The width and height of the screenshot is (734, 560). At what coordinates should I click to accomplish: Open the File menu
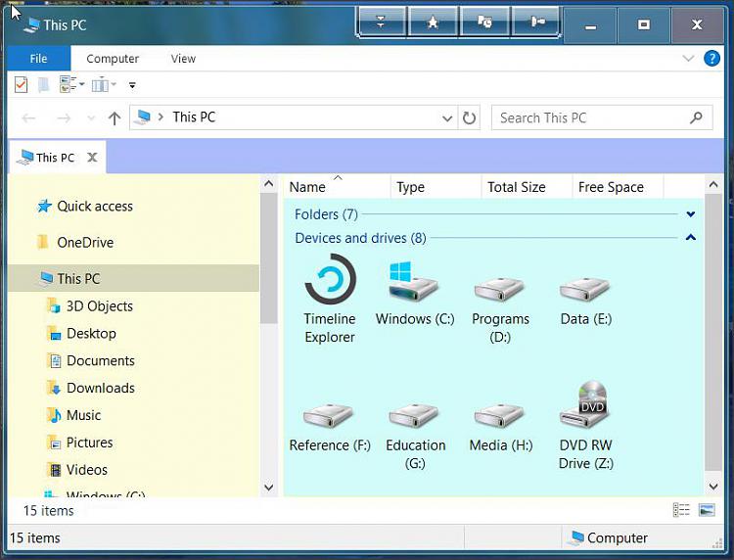(39, 59)
